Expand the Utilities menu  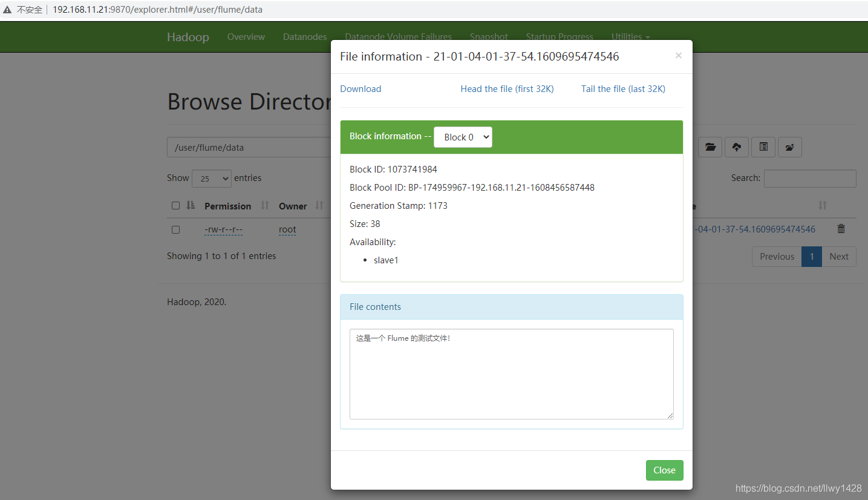[630, 37]
